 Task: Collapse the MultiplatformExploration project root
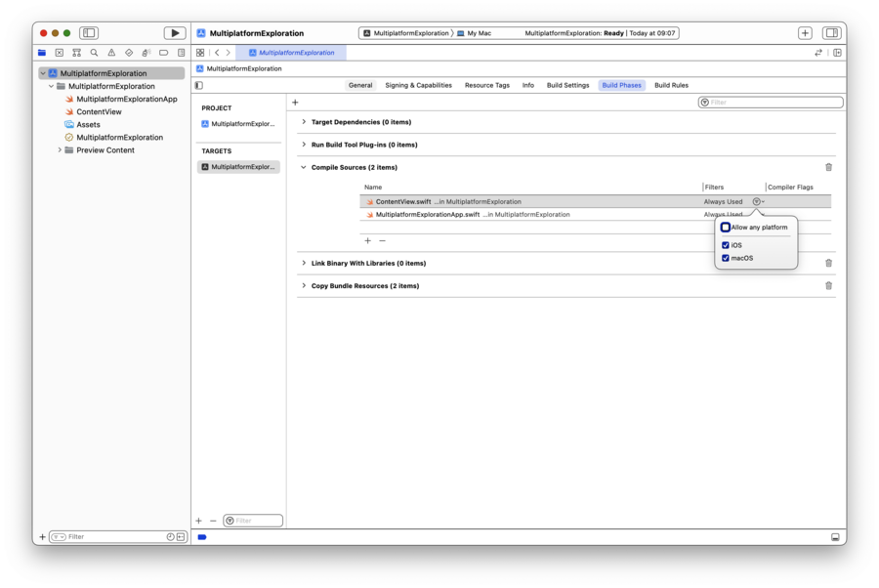pos(43,73)
